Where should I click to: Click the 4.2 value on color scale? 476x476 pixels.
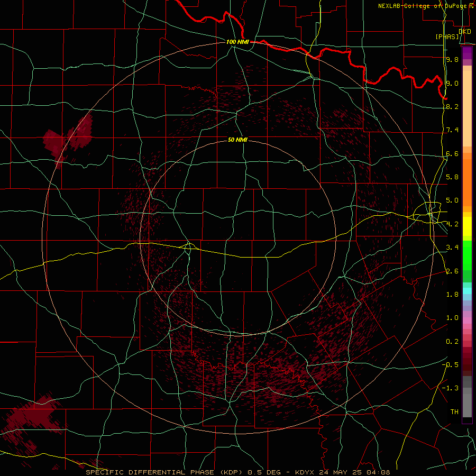[452, 224]
